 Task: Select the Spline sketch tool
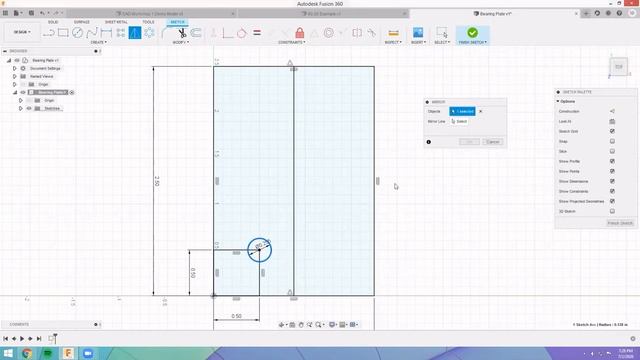pos(92,33)
